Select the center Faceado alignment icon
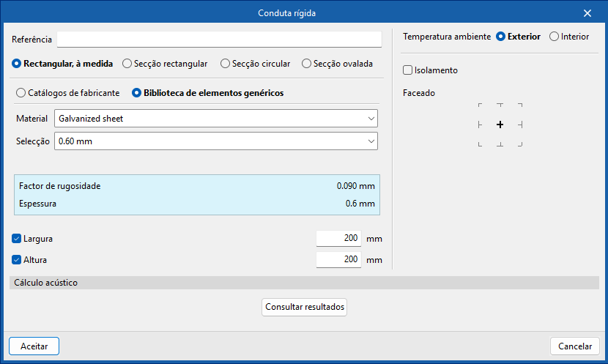This screenshot has height=364, width=608. (x=500, y=125)
